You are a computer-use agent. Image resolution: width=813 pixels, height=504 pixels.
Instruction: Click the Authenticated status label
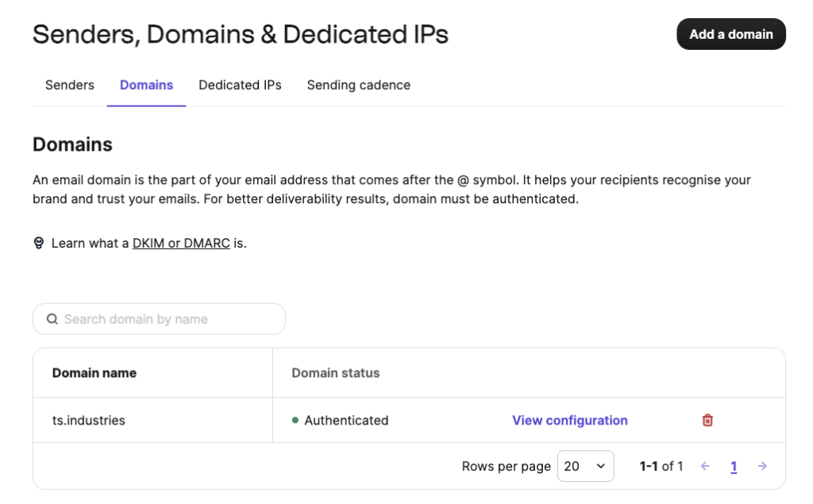click(346, 421)
